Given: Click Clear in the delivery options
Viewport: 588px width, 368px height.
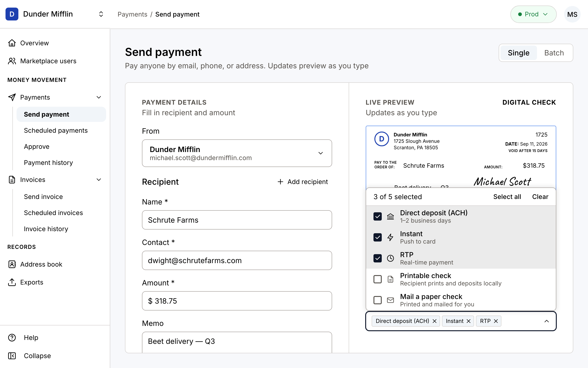Looking at the screenshot, I should (540, 197).
